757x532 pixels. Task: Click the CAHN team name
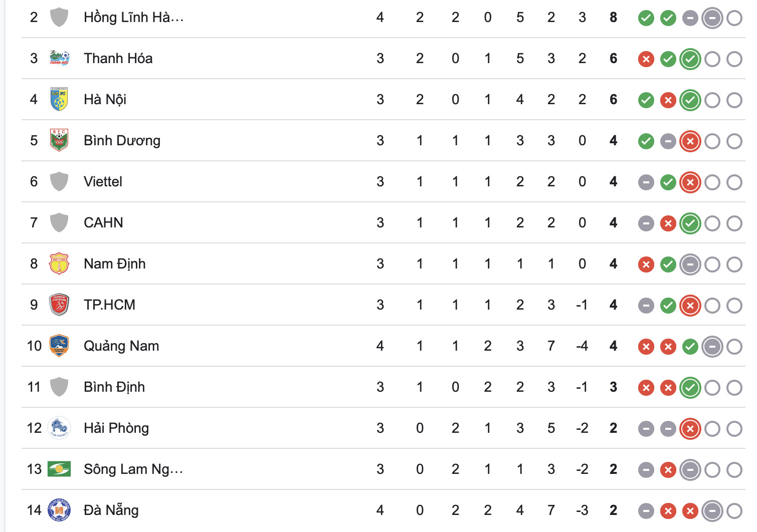coord(103,222)
